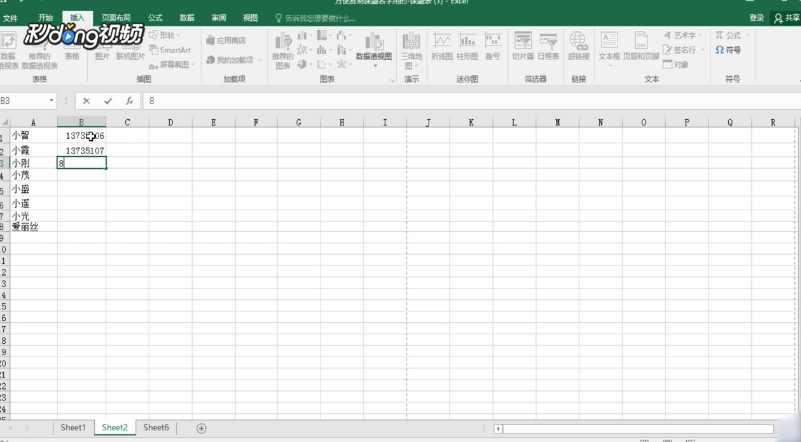Image resolution: width=801 pixels, height=442 pixels.
Task: Expand the Name Box dropdown arrow
Action: (x=51, y=101)
